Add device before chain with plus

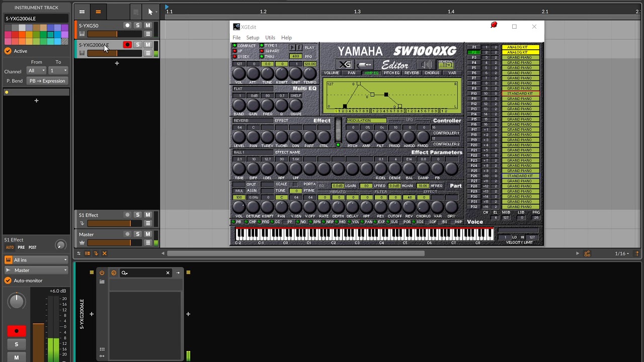[92, 314]
